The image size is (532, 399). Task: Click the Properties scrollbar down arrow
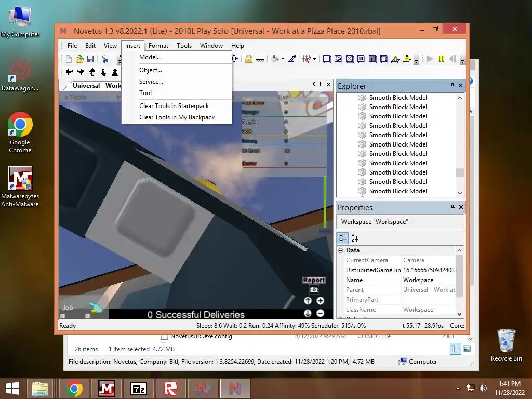[459, 314]
